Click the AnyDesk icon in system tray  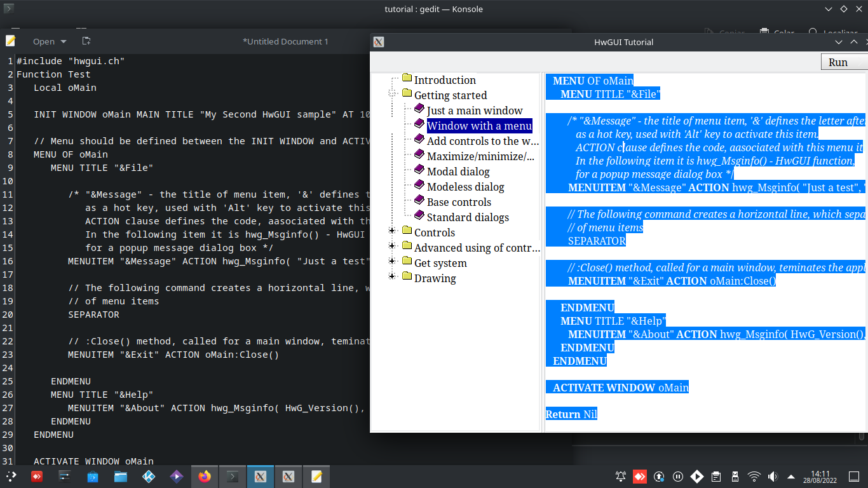[640, 476]
